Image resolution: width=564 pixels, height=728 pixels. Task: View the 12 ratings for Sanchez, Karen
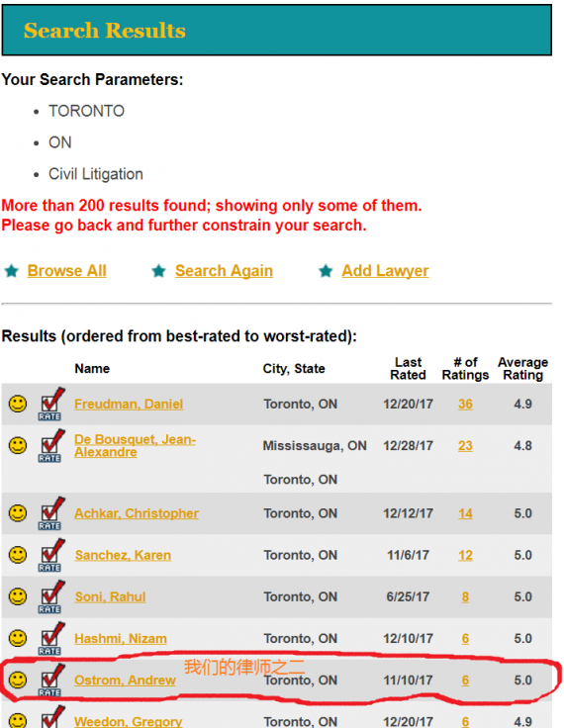(x=465, y=555)
